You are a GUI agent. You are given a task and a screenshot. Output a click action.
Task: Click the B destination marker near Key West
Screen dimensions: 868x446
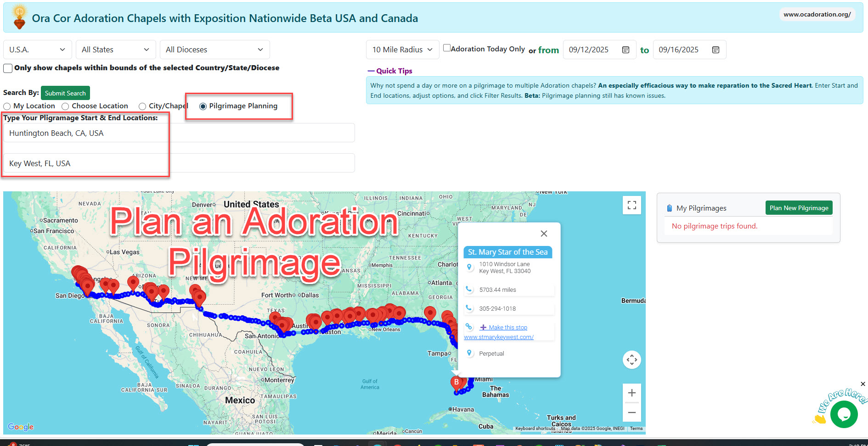tap(456, 384)
